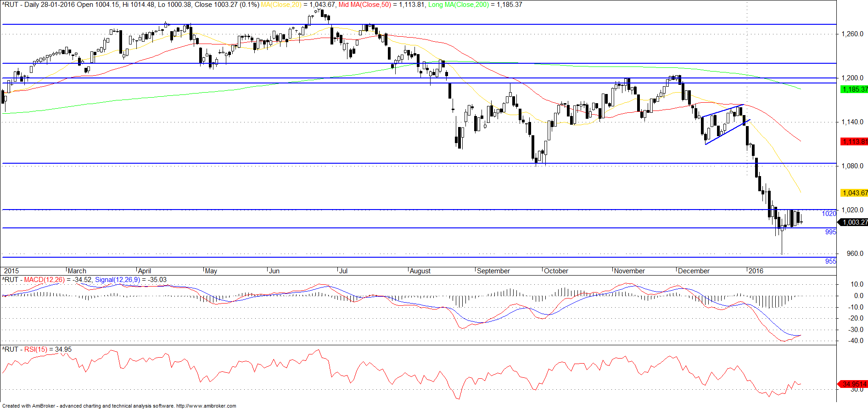Select the 1020 horizontal line label
This screenshot has height=409, width=868.
(829, 214)
